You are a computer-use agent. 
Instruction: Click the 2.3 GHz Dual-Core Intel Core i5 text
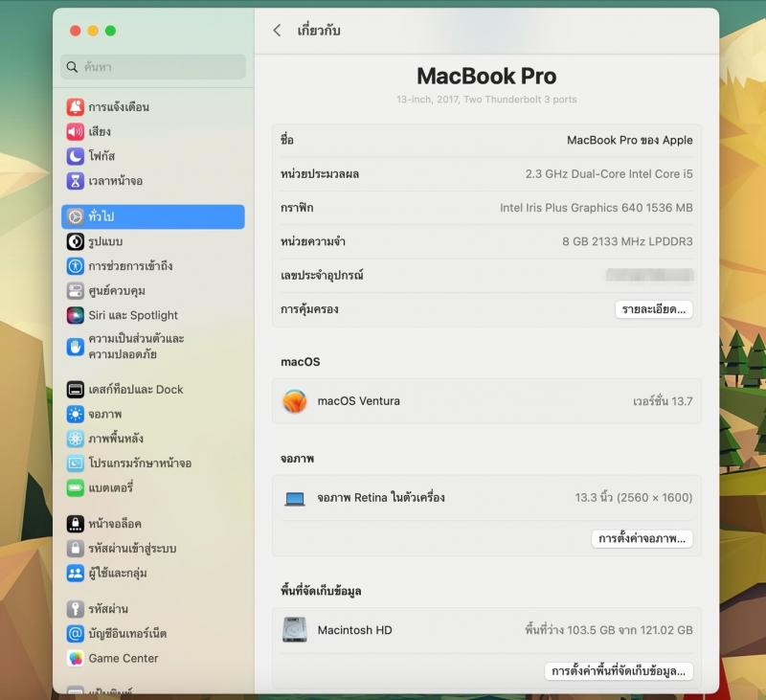(x=609, y=174)
